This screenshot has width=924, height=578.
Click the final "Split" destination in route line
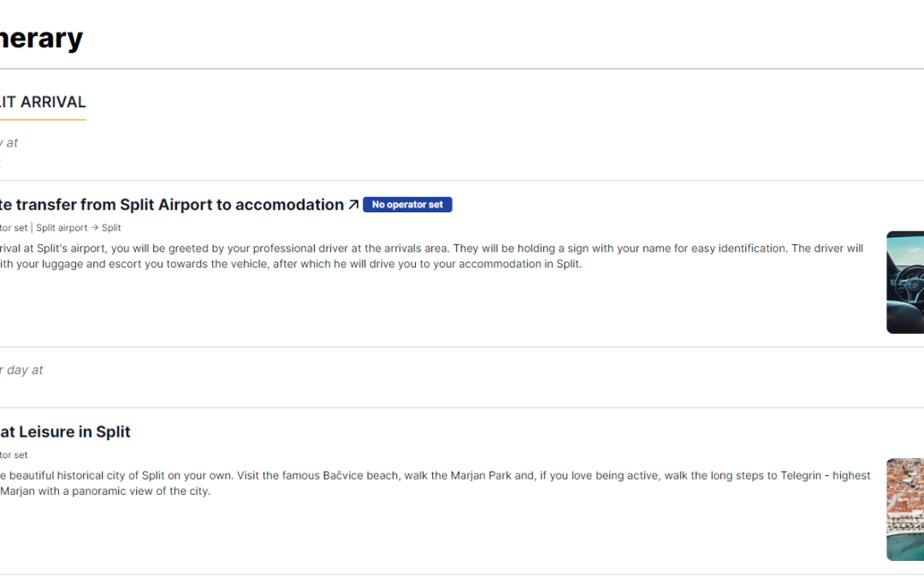pos(111,228)
